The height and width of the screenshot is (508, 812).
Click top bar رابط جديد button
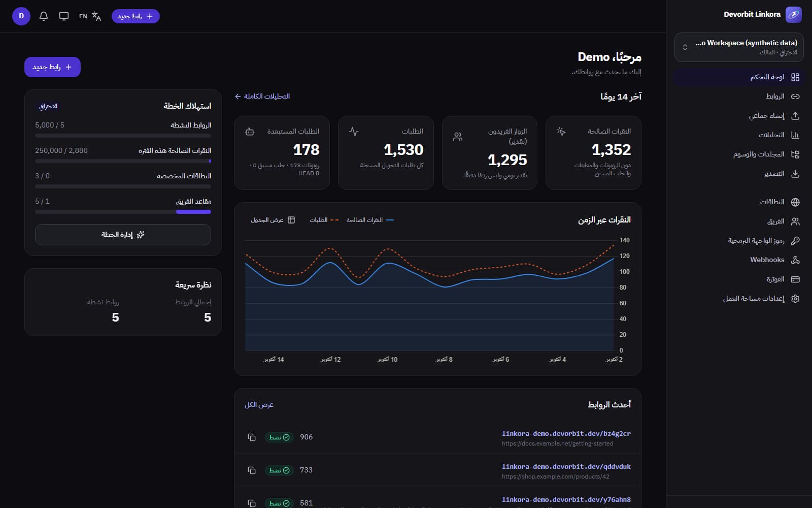tap(136, 16)
